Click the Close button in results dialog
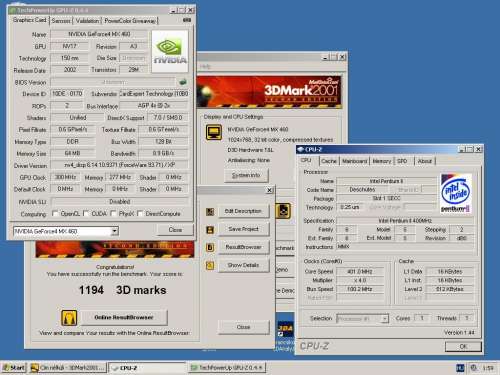This screenshot has height=375, width=500. [243, 327]
